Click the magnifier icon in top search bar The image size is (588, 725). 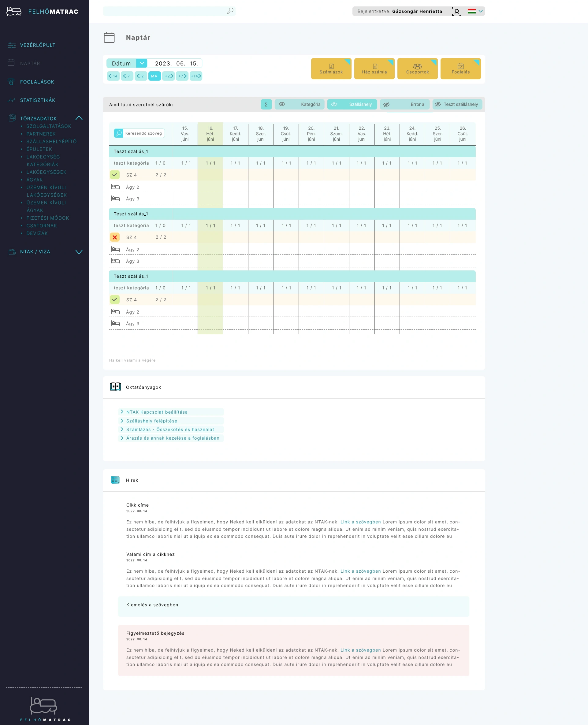pyautogui.click(x=230, y=11)
